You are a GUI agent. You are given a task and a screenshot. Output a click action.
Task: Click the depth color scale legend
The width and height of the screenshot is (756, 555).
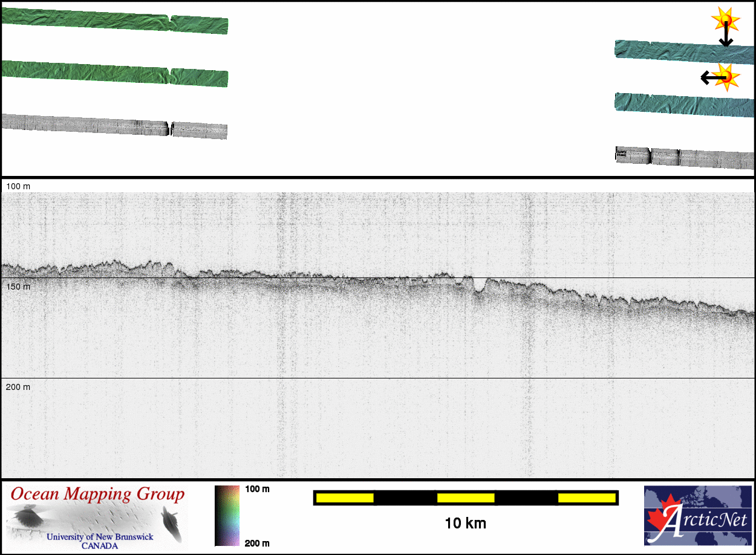[x=227, y=516]
